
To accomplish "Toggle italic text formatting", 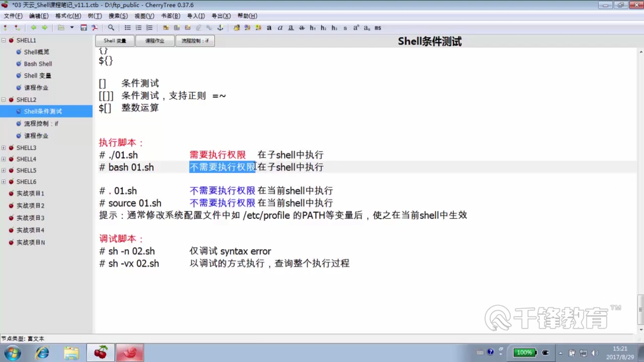I will tap(280, 28).
